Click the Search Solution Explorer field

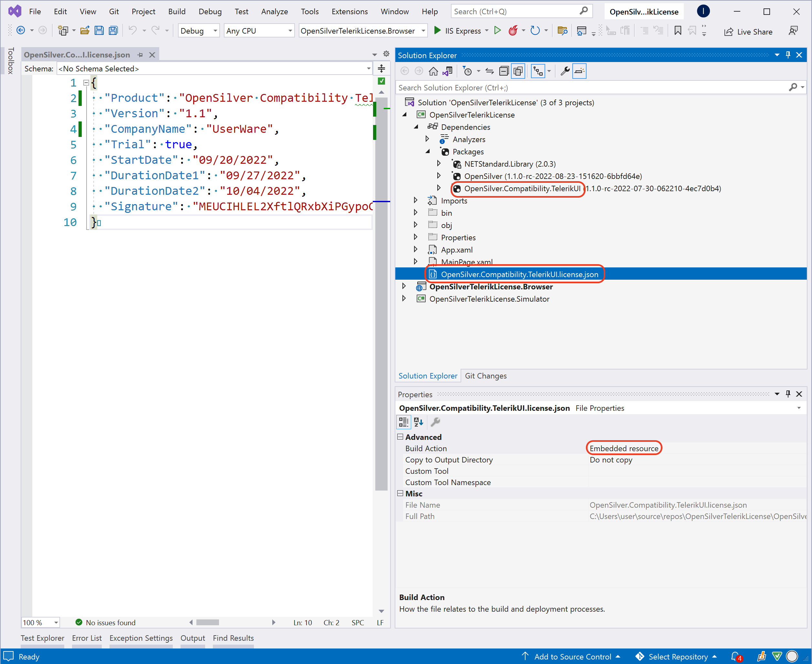click(x=589, y=88)
